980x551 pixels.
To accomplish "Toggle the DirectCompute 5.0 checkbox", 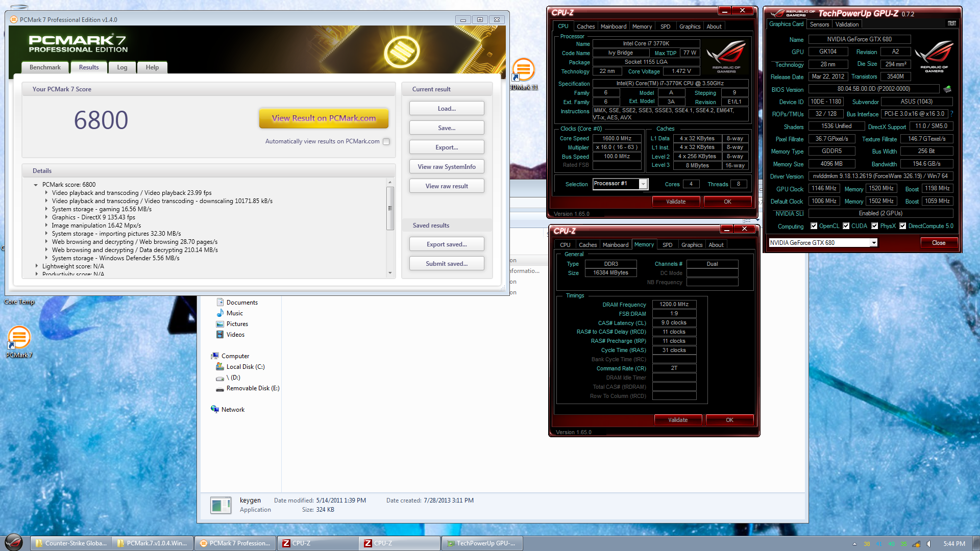I will [x=903, y=226].
